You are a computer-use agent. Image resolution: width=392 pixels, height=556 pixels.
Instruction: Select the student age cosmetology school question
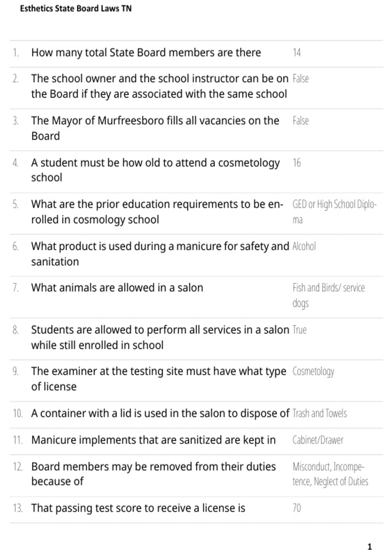click(155, 170)
